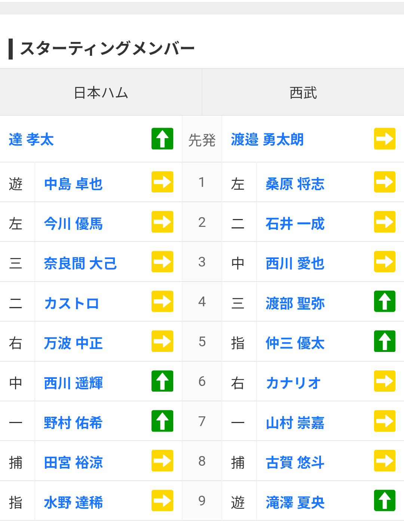Open 古賀 悠斗 player link
The height and width of the screenshot is (532, 404).
pos(295,463)
